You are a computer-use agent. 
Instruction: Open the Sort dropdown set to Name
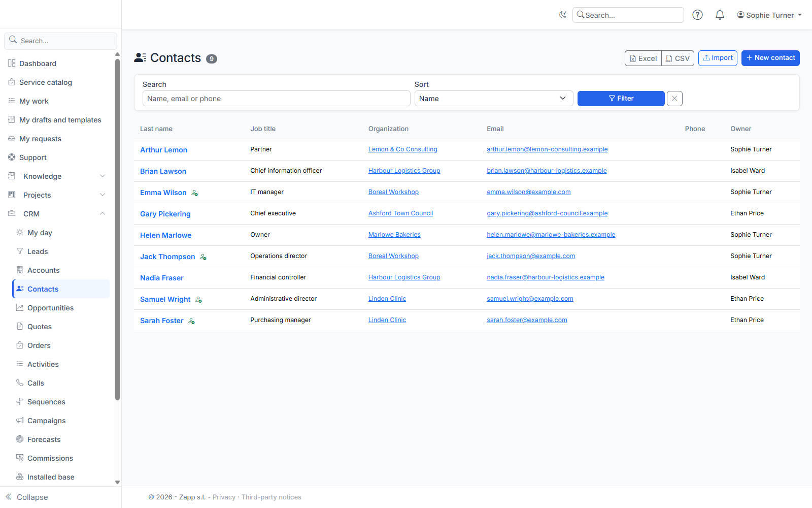(494, 99)
